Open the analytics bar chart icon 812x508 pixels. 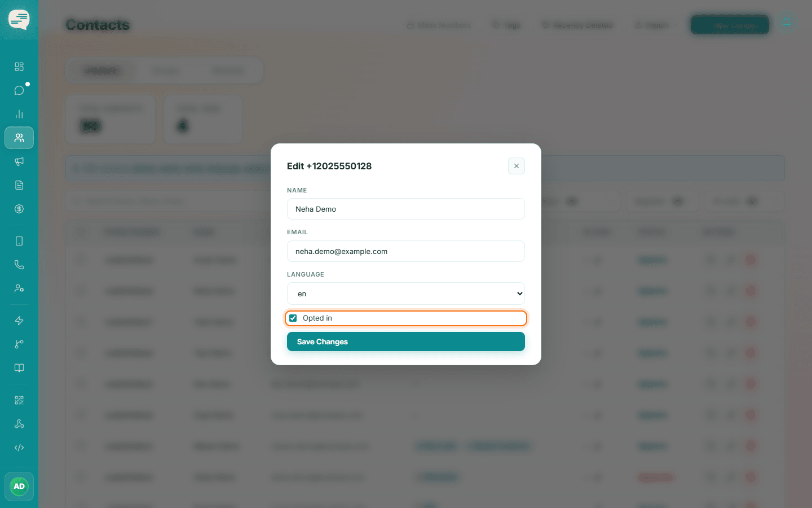point(19,114)
